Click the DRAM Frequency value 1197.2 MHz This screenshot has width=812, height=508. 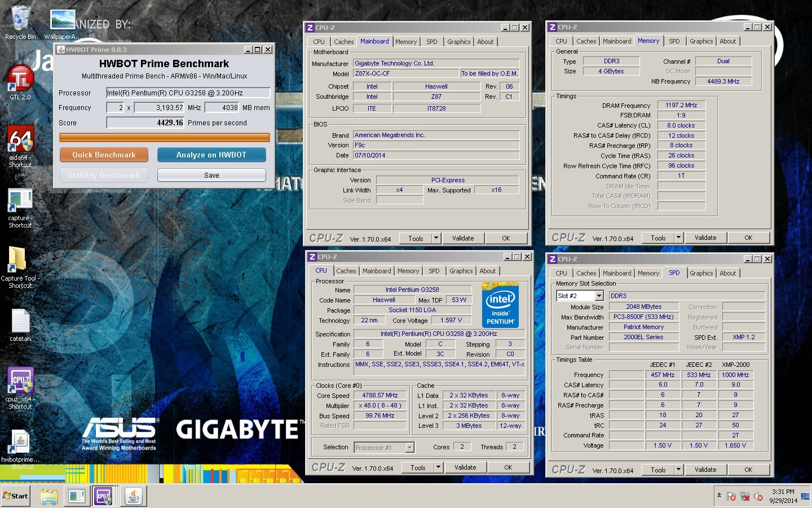(x=681, y=105)
